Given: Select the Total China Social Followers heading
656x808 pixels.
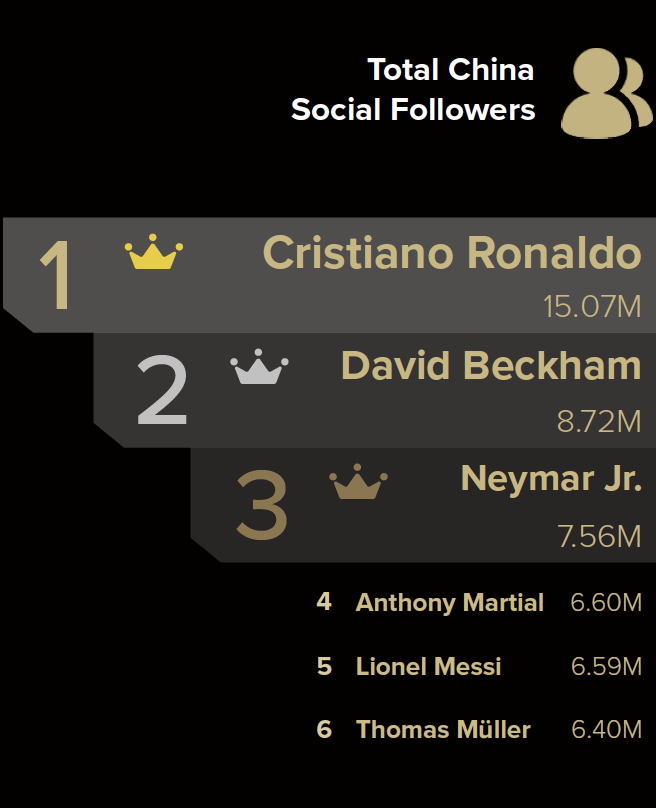Looking at the screenshot, I should click(413, 90).
